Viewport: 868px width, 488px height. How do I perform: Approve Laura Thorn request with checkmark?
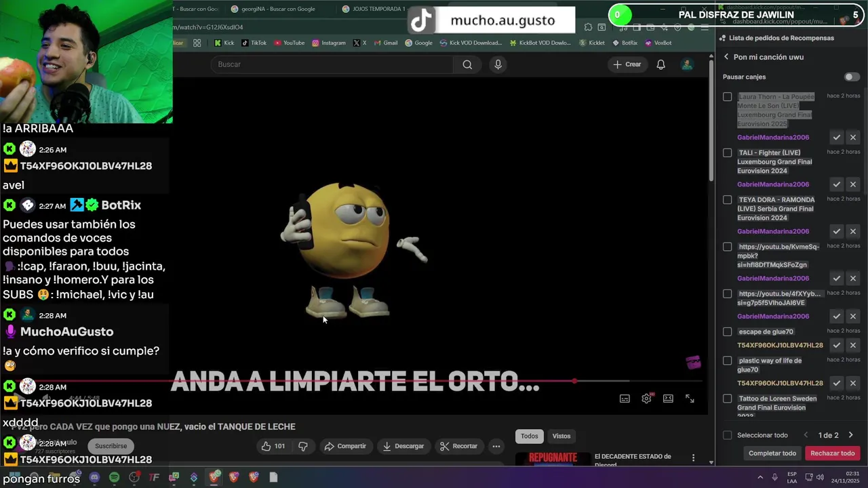coord(837,138)
